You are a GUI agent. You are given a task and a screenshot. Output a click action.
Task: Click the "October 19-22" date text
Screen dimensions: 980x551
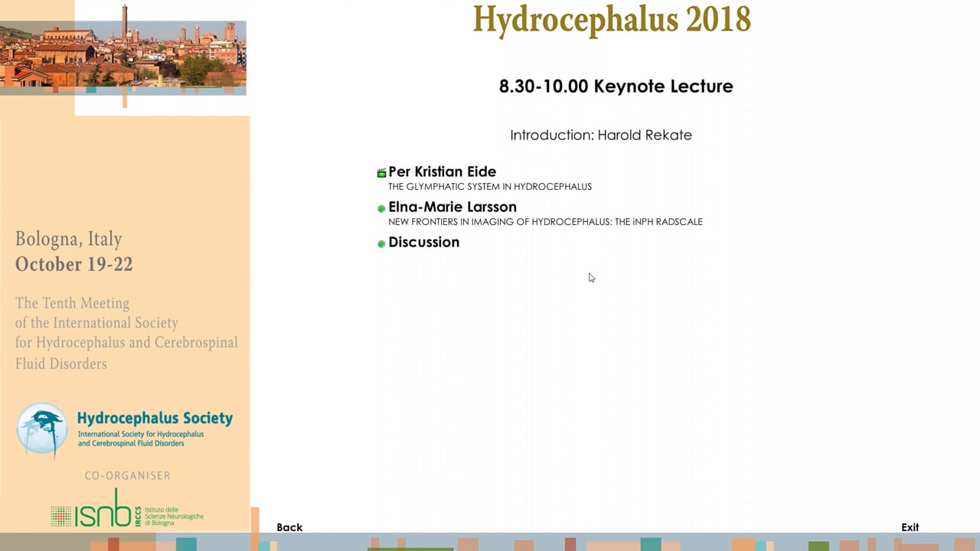(x=74, y=265)
